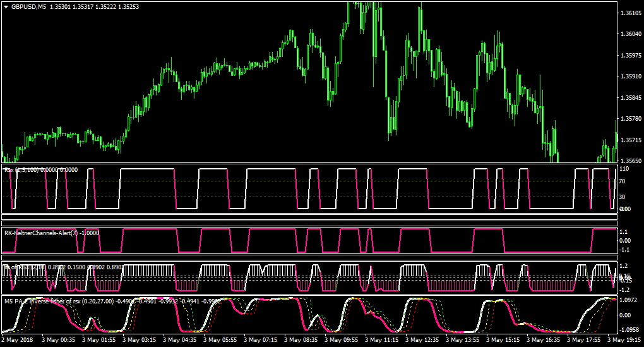This screenshot has width=644, height=347.
Task: Click the 3 May 11:15 time label
Action: (382, 340)
